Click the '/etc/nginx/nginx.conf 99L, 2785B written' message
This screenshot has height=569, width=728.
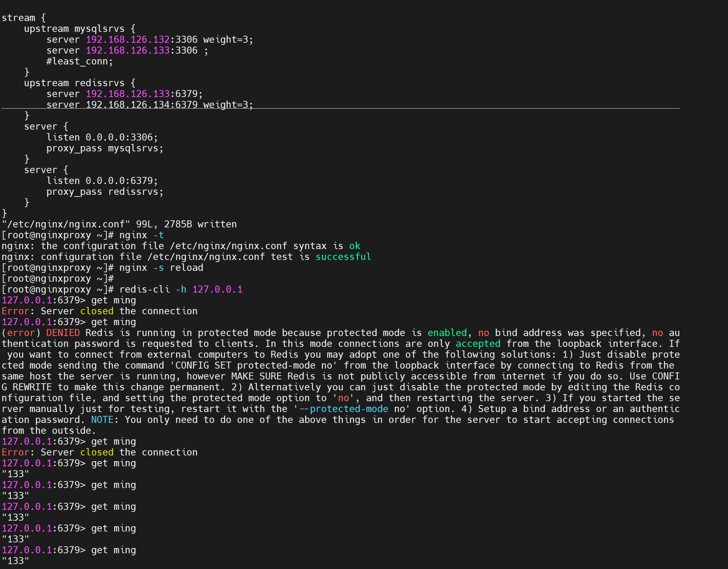pyautogui.click(x=119, y=224)
